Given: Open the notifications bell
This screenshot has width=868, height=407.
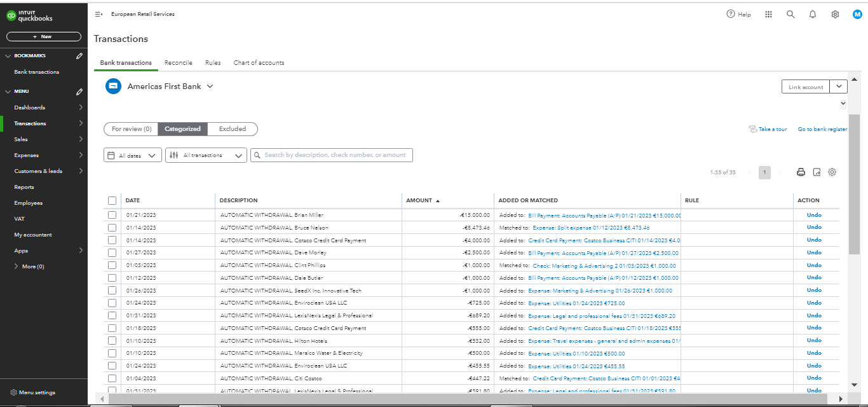Looking at the screenshot, I should [813, 14].
